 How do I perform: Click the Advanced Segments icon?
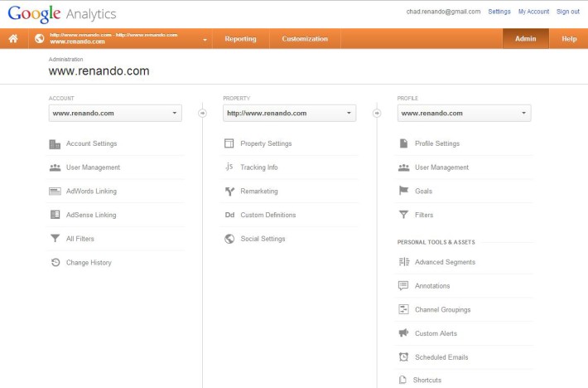click(404, 262)
